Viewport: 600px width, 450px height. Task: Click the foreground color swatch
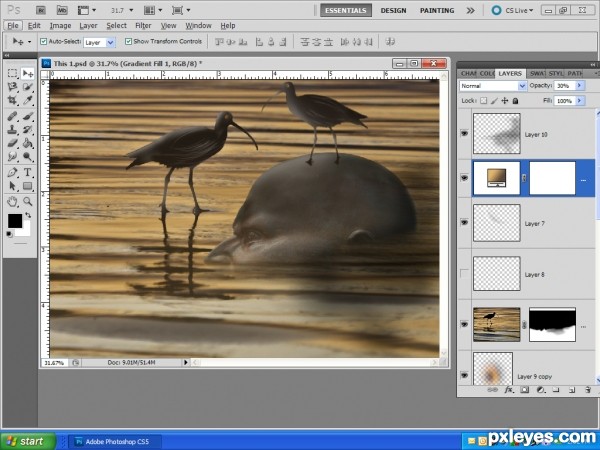coord(15,221)
